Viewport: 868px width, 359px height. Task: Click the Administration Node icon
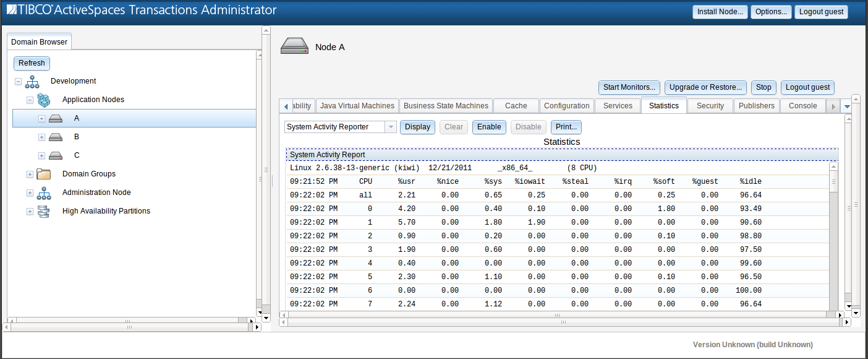click(43, 192)
